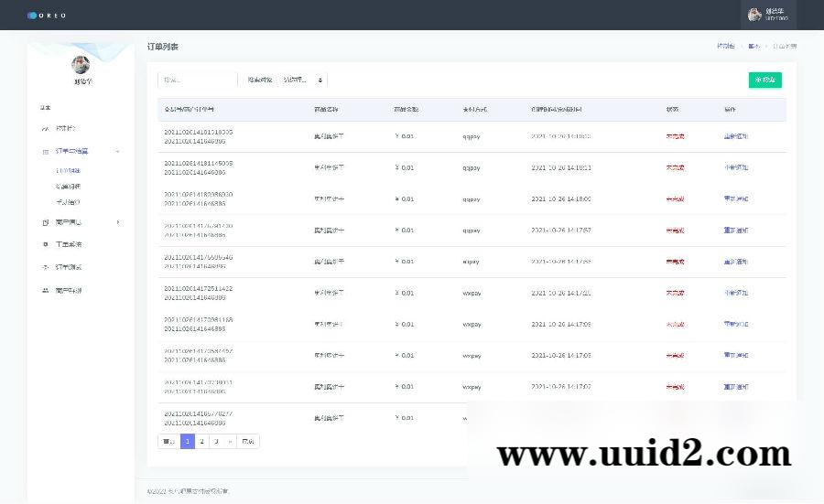Click the middle breadcrumb link
Viewport: 824px width, 504px height.
(x=754, y=47)
